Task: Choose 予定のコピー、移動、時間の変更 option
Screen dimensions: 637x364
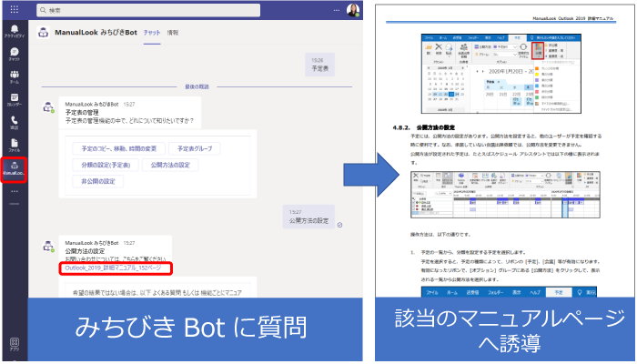Action: click(x=116, y=148)
